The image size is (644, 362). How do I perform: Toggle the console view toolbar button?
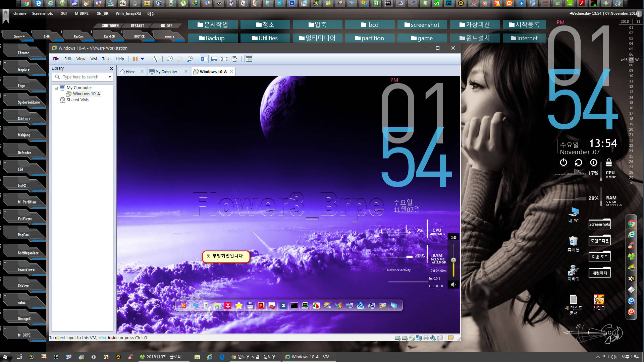tap(249, 59)
